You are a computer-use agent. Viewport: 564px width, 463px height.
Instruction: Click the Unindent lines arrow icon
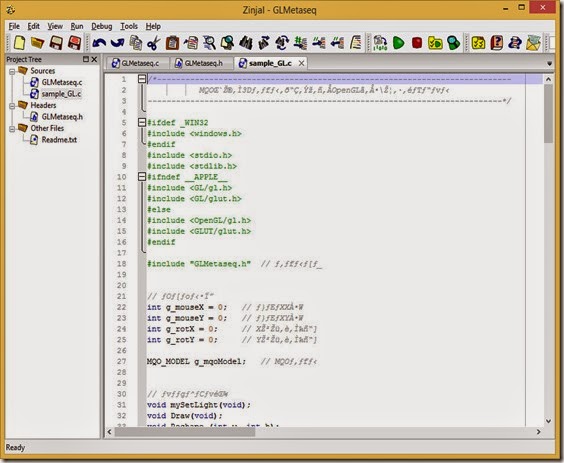point(337,43)
